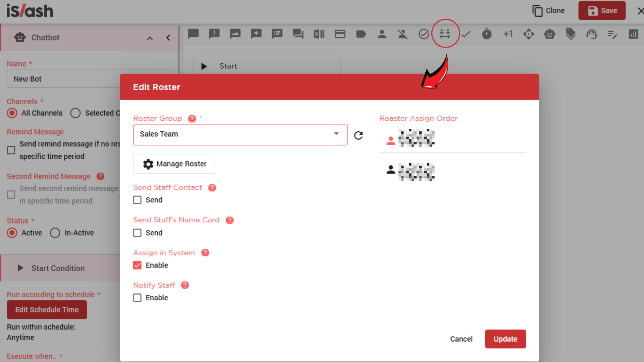644x362 pixels.
Task: Click Cancel in Edit Roster dialog
Action: coord(461,339)
